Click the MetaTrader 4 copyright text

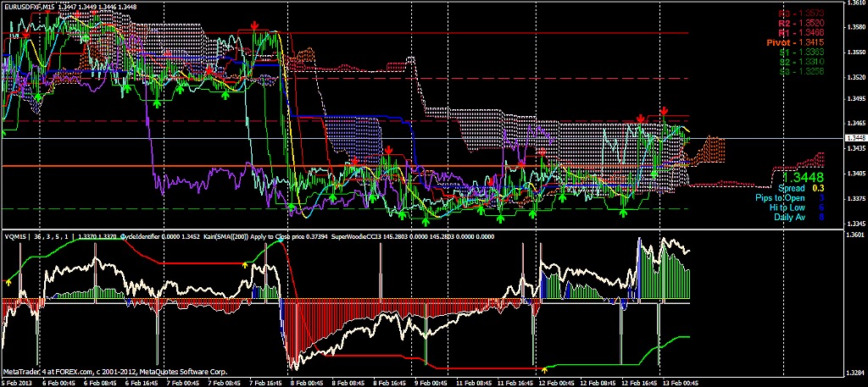tap(114, 372)
